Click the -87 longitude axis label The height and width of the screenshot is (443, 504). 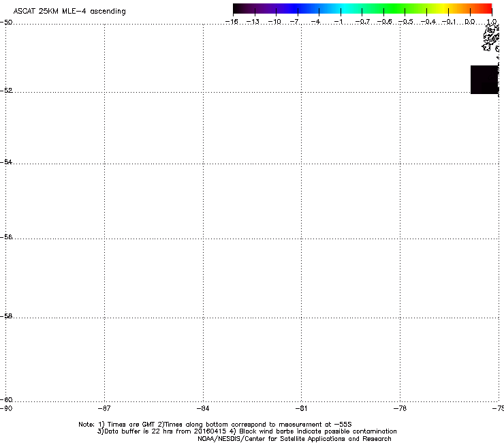[104, 408]
